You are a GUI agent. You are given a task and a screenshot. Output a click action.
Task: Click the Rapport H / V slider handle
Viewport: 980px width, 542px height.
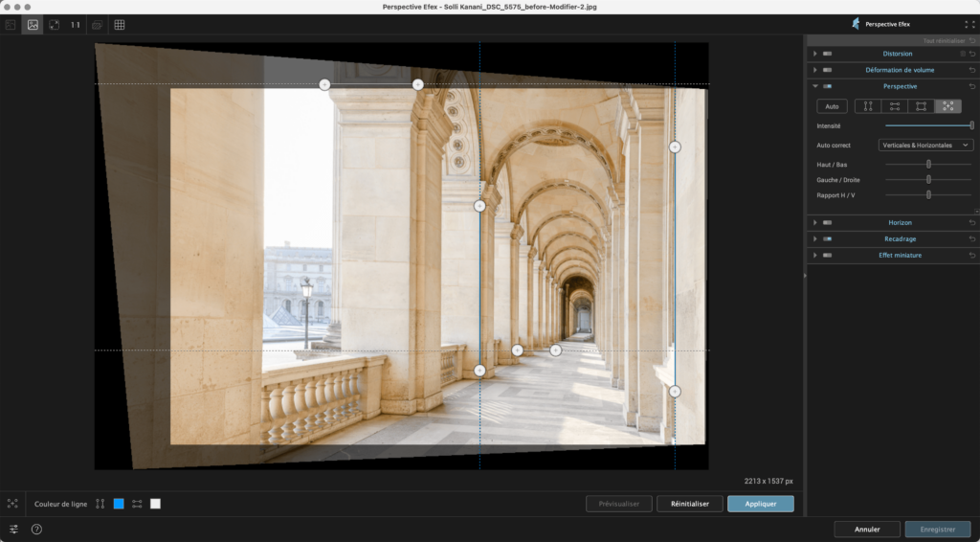click(x=928, y=195)
